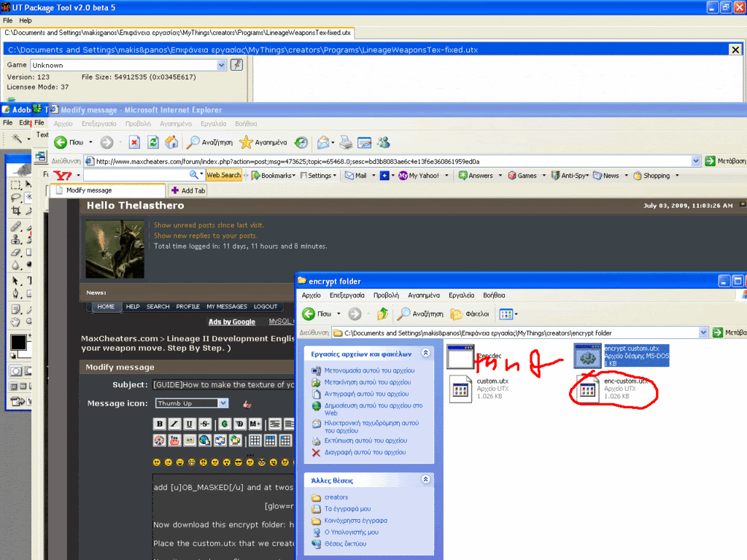Click the Bold formatting button in post editor
747x560 pixels.
coord(159,424)
